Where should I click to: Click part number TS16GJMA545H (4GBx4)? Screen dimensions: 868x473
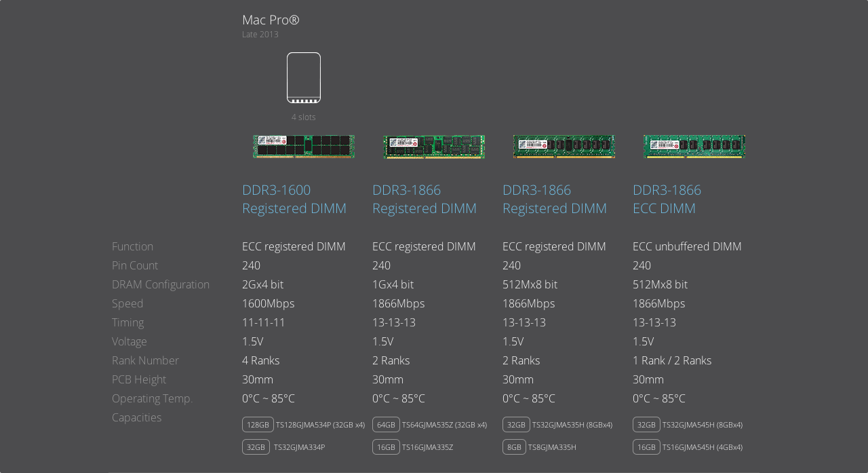703,447
